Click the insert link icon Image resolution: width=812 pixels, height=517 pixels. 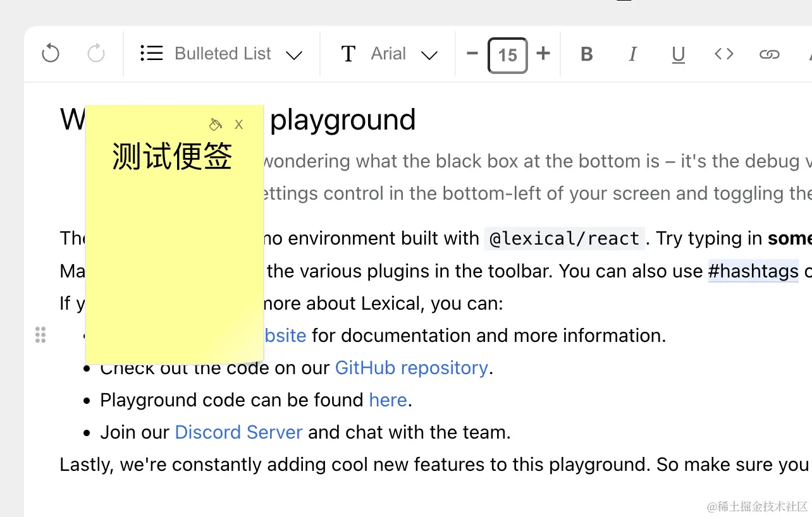pos(769,54)
